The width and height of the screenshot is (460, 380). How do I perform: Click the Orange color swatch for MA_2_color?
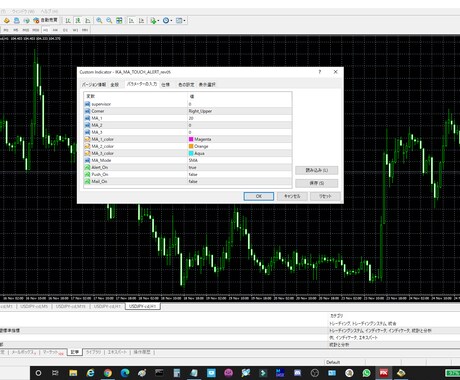pos(191,146)
